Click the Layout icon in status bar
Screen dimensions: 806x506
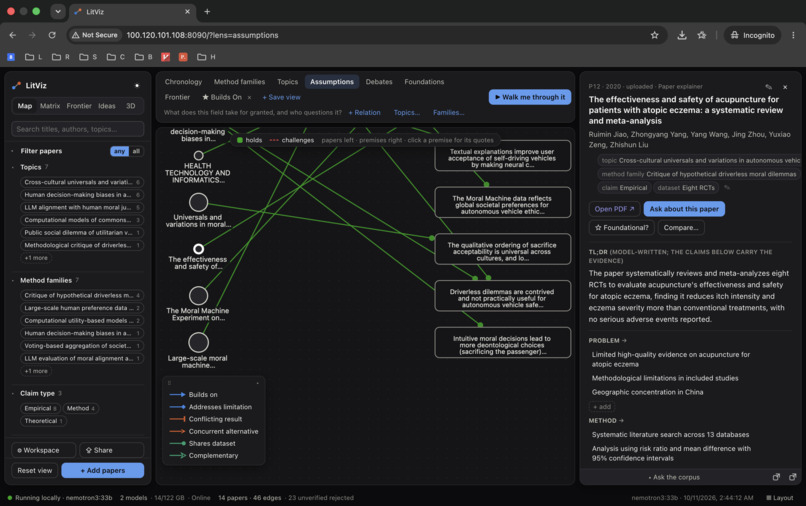click(x=768, y=498)
